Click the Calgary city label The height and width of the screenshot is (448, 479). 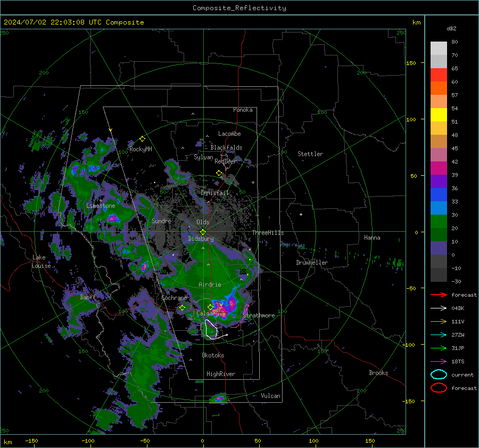208,313
